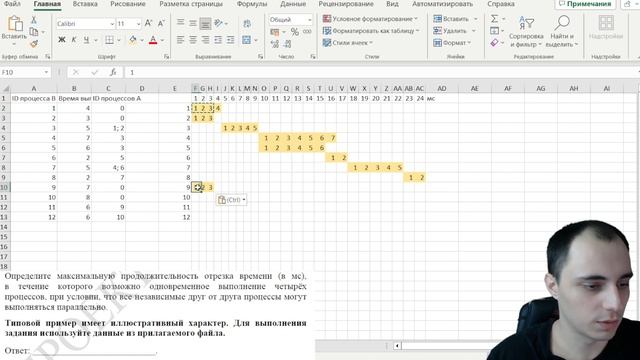640x360 pixels.
Task: Toggle bottom vertical alignment button
Action: click(x=205, y=23)
